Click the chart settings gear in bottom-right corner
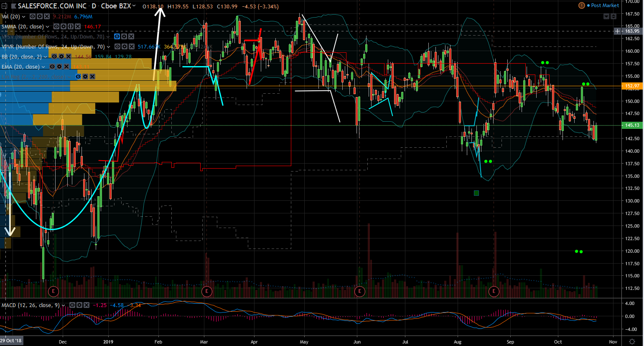Viewport: 644px width, 346px height. pos(632,342)
